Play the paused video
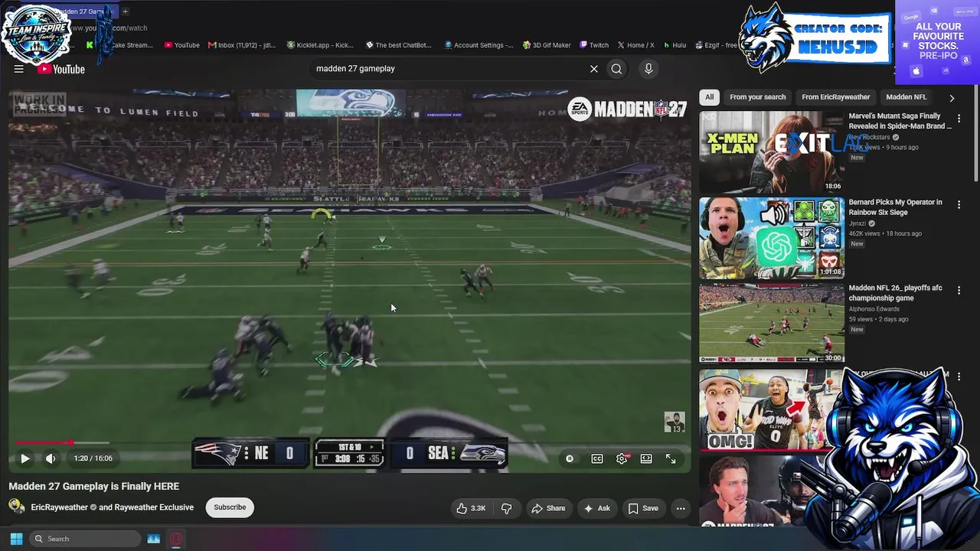Image resolution: width=980 pixels, height=551 pixels. coord(24,458)
